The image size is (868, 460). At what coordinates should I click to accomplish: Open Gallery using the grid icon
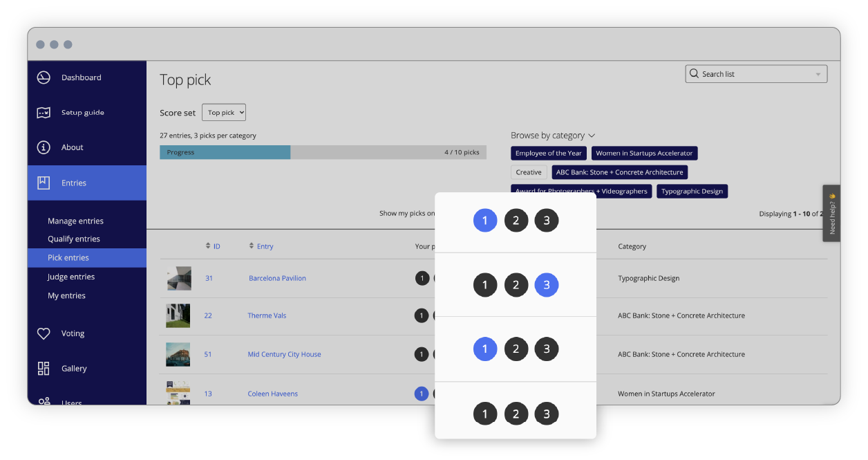point(42,368)
